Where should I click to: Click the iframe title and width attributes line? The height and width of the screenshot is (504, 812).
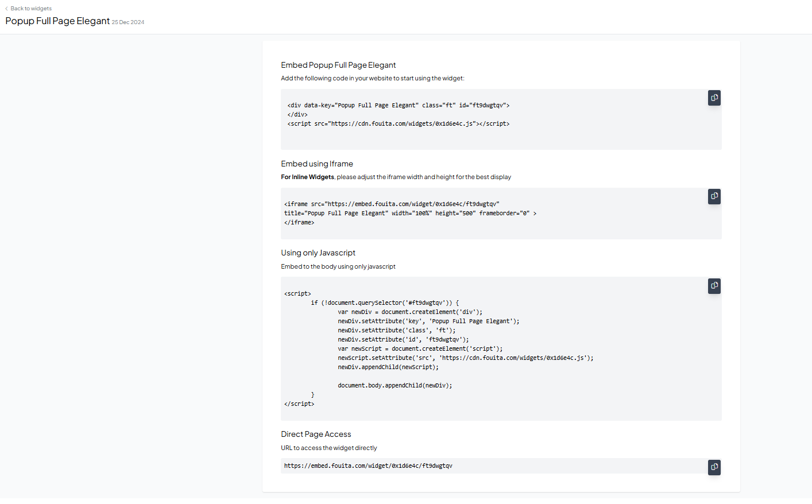[x=411, y=213]
